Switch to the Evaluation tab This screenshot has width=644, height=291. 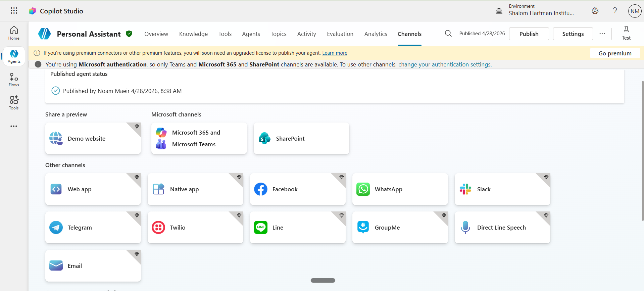[340, 34]
